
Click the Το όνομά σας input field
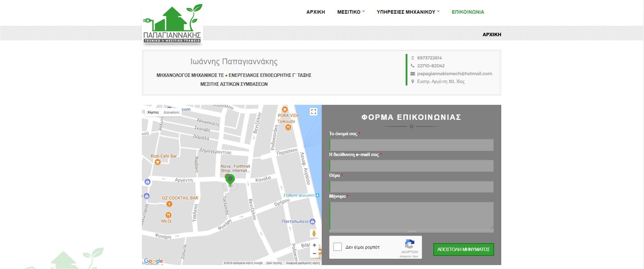412,145
